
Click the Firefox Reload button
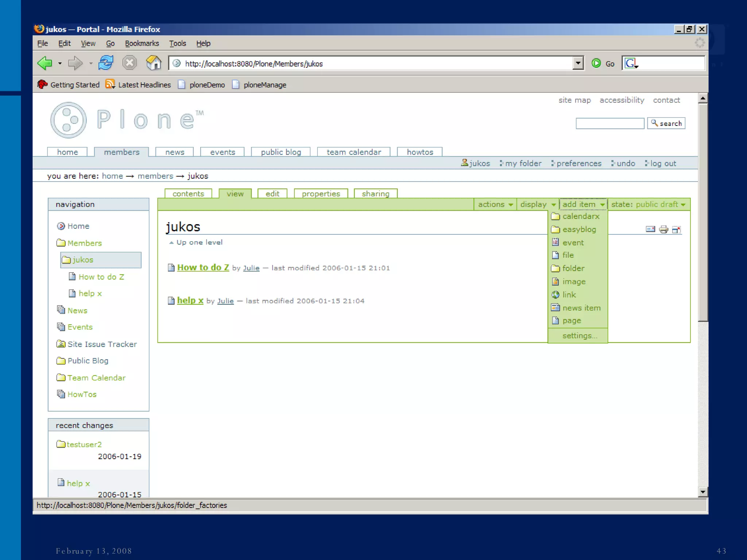tap(106, 63)
